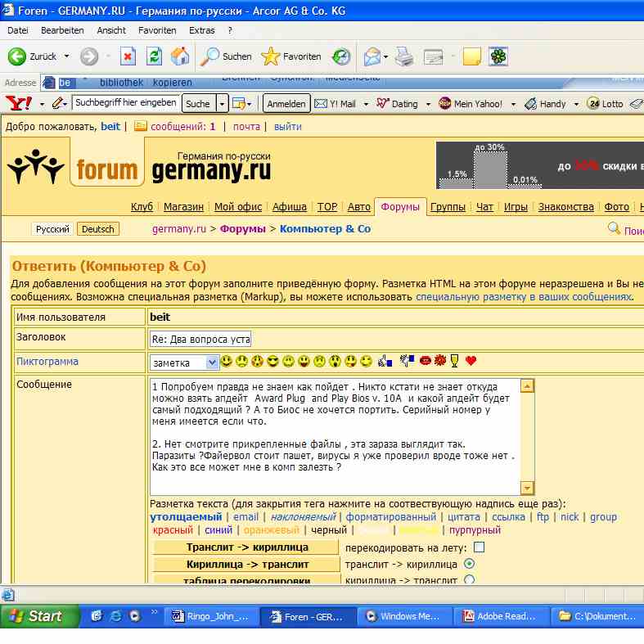Open the home page icon

tap(180, 56)
